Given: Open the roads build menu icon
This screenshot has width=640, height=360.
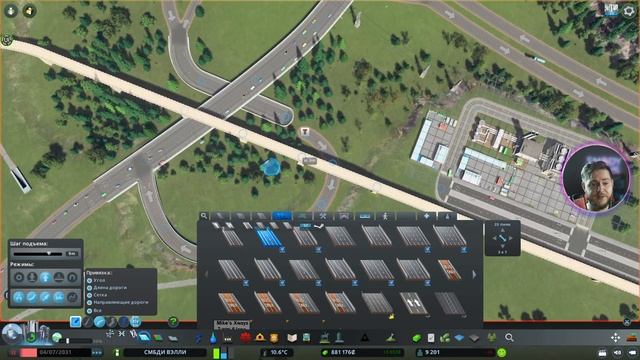Looking at the screenshot, I should (144, 338).
